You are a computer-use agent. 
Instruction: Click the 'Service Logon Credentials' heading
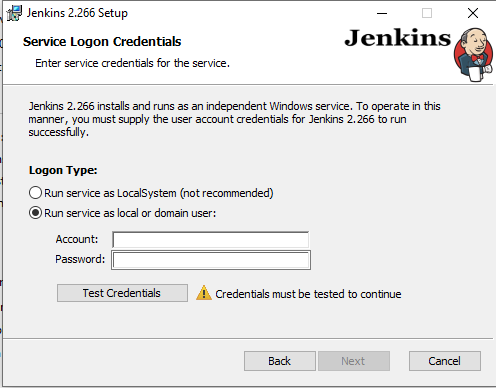click(x=102, y=42)
